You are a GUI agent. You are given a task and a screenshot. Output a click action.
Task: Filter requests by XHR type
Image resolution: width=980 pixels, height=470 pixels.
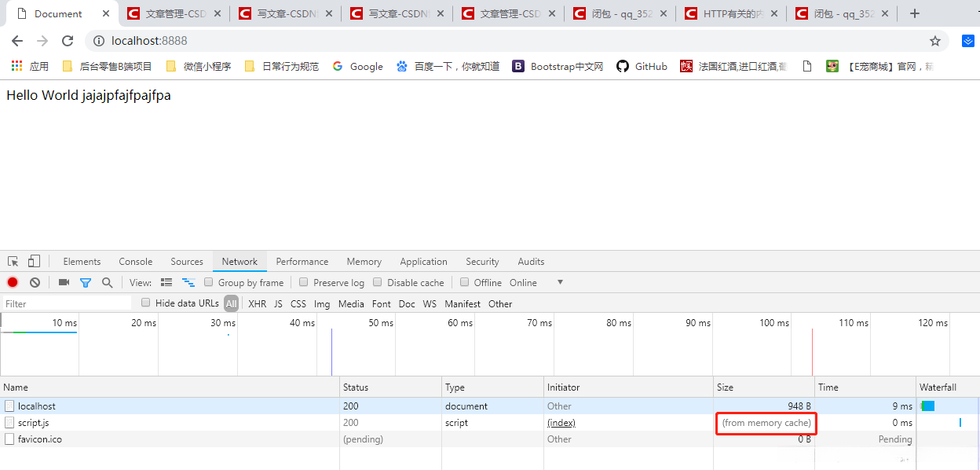pyautogui.click(x=257, y=304)
